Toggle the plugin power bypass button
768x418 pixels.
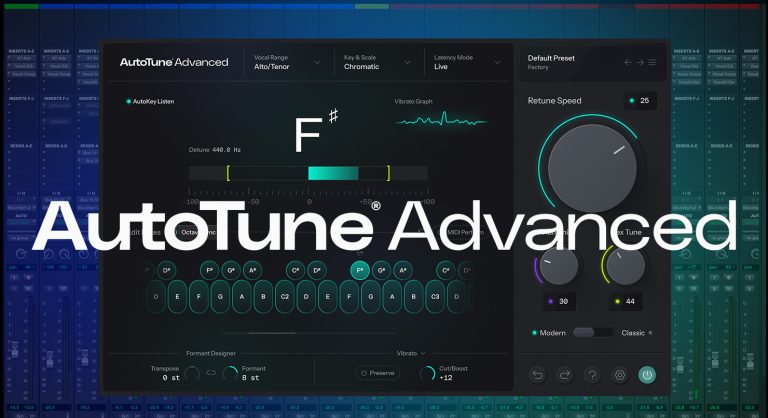coord(647,375)
